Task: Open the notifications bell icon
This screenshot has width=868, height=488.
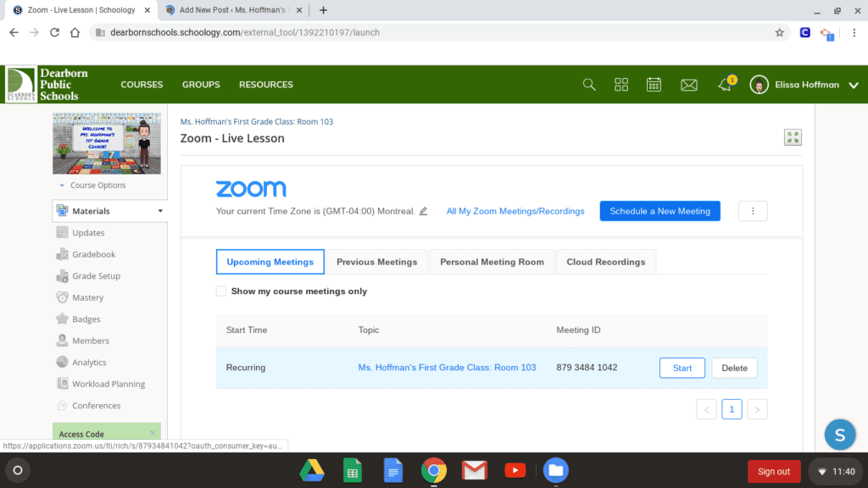Action: (725, 85)
